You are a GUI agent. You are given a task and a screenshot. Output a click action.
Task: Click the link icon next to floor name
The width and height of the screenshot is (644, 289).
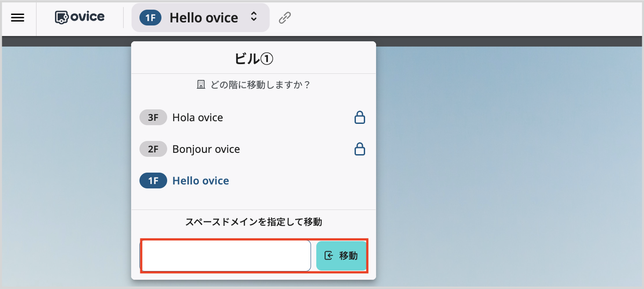coord(284,17)
